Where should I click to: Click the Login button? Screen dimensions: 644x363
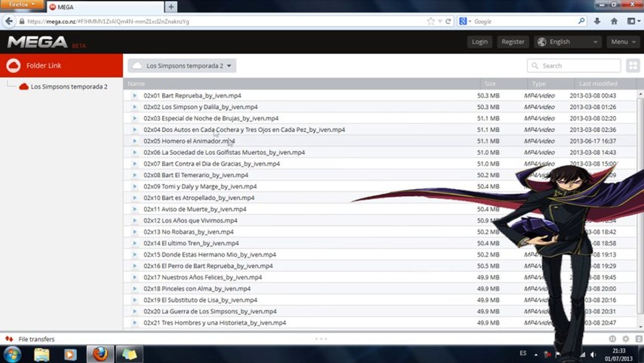click(x=480, y=42)
